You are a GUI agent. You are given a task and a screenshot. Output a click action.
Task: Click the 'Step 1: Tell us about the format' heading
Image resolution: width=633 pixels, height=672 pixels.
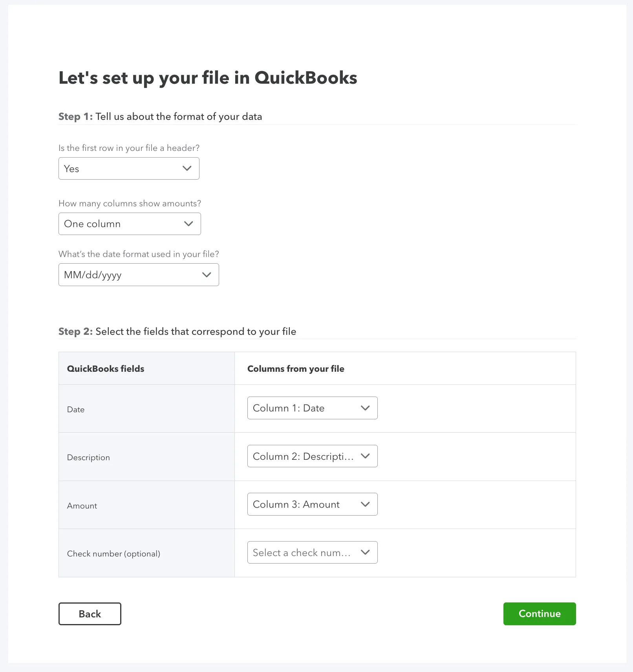160,117
